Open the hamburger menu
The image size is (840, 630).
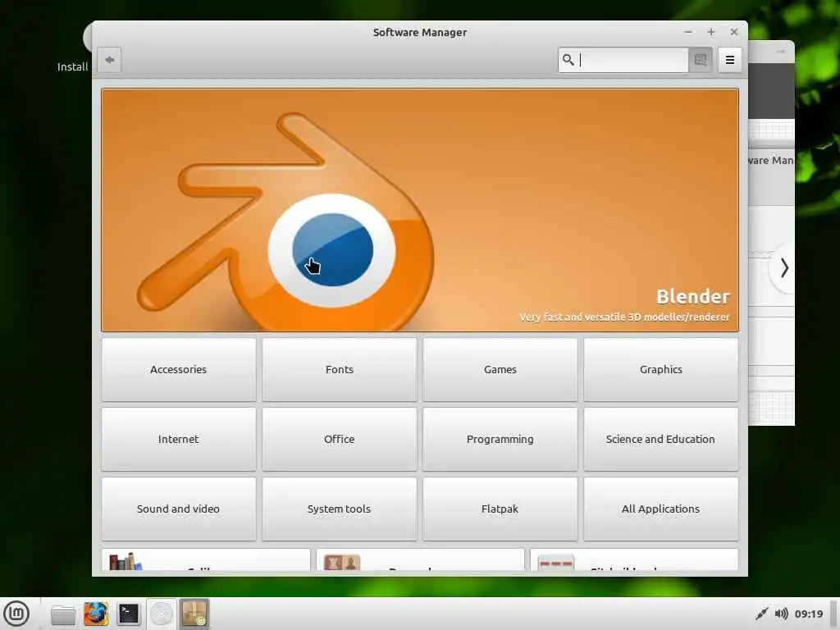click(729, 59)
